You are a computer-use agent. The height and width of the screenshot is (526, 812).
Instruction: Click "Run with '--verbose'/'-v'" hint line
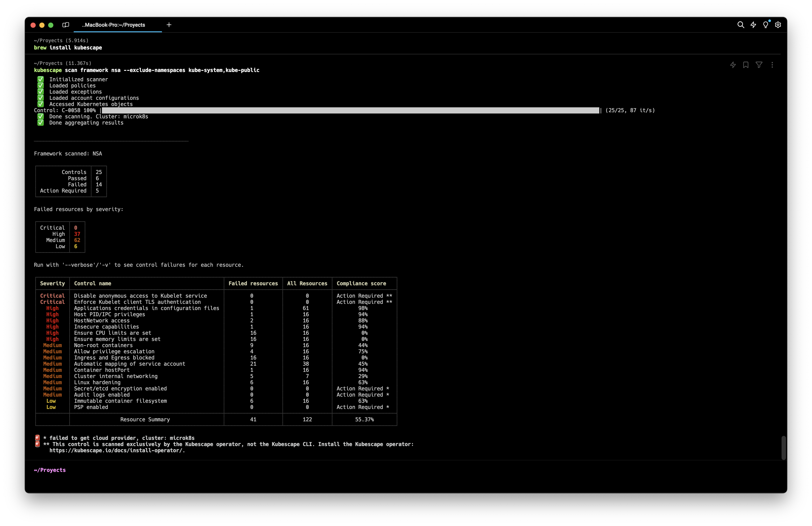tap(139, 265)
